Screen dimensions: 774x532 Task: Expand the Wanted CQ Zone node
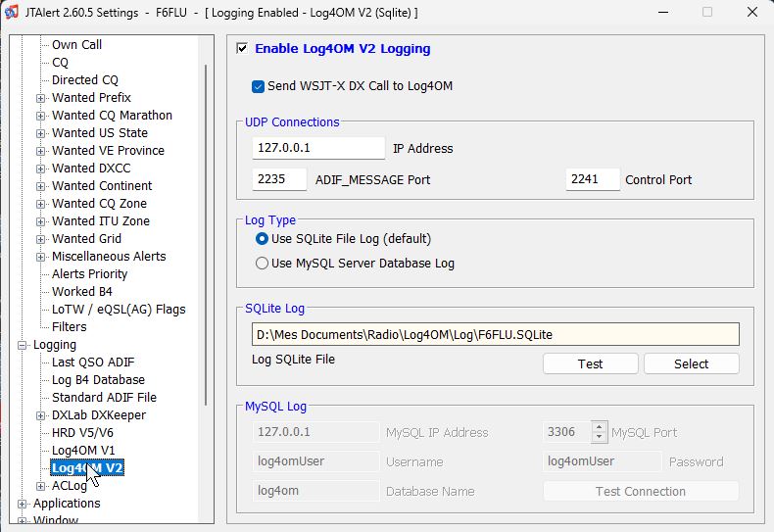coord(41,205)
